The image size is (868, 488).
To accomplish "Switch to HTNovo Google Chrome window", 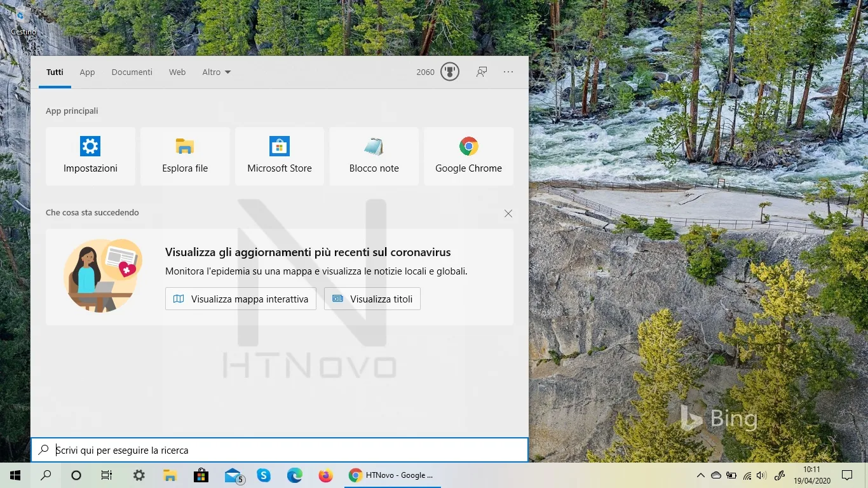I will tap(393, 475).
